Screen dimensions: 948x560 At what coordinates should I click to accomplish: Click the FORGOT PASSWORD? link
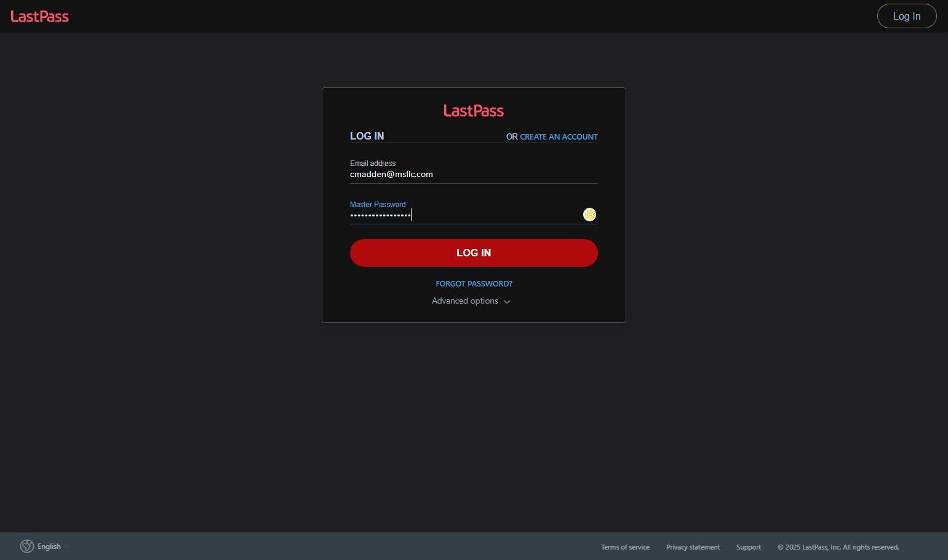(474, 284)
